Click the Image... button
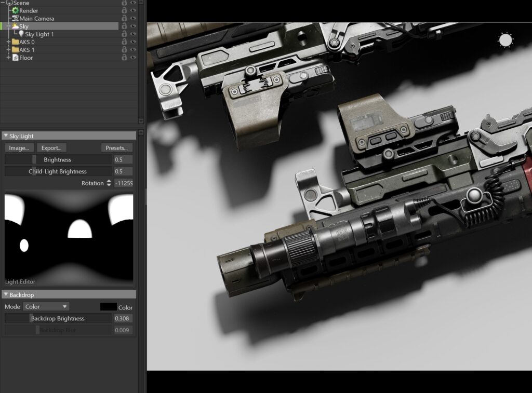The height and width of the screenshot is (393, 532). [x=19, y=148]
